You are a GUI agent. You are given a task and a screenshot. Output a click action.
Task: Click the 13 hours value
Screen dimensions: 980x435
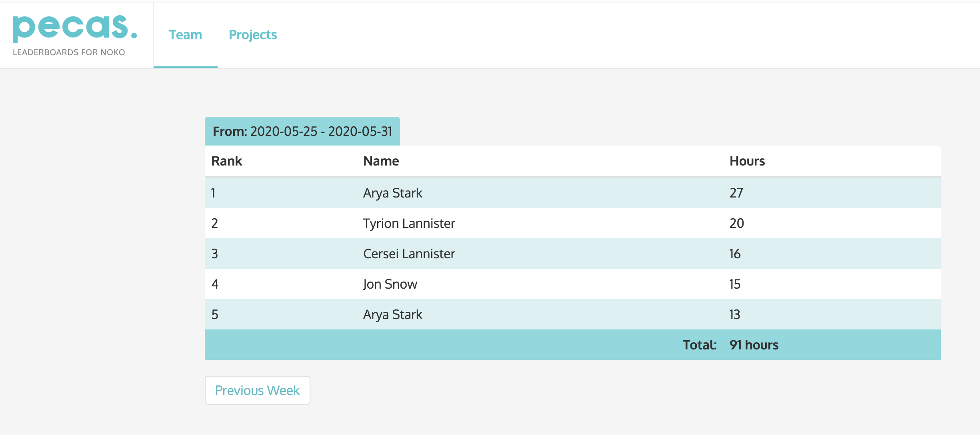735,315
